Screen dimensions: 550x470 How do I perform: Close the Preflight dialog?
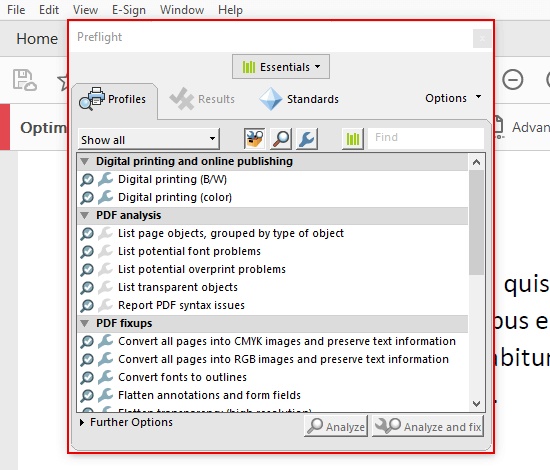click(482, 38)
